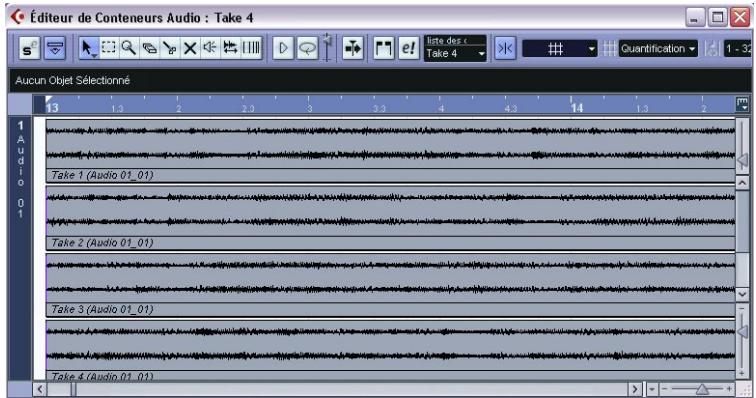The image size is (756, 398).
Task: Select the Mute X tool
Action: [190, 48]
